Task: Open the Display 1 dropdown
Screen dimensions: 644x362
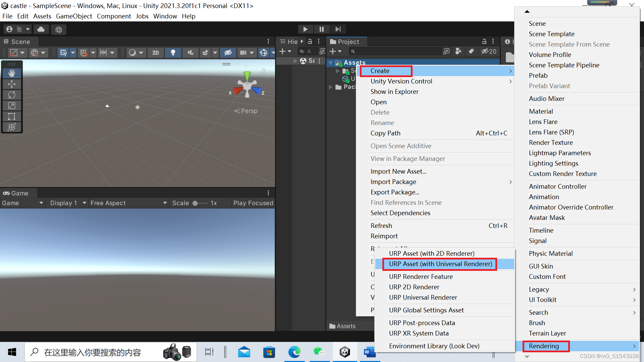Action: (x=67, y=203)
